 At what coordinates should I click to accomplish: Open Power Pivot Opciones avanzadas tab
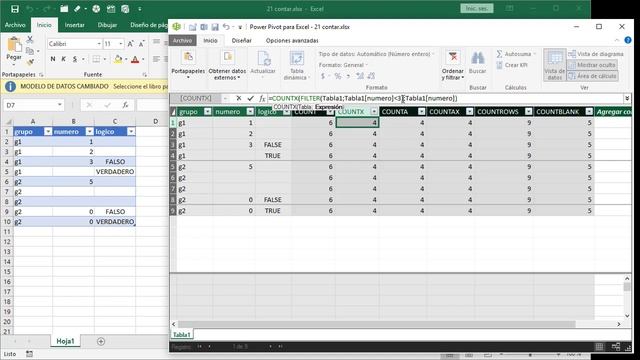292,40
